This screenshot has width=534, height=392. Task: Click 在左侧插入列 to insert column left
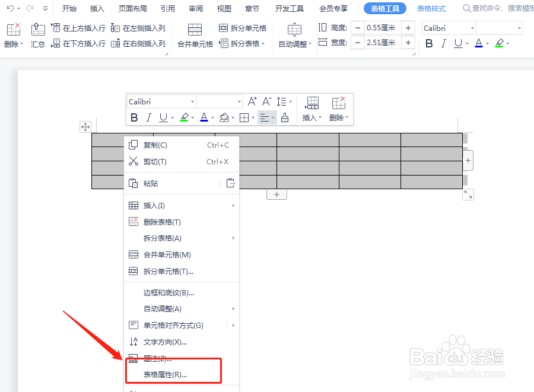(x=144, y=27)
